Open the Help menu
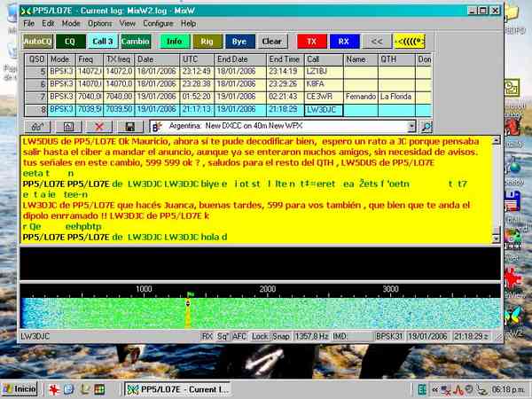 pyautogui.click(x=188, y=23)
